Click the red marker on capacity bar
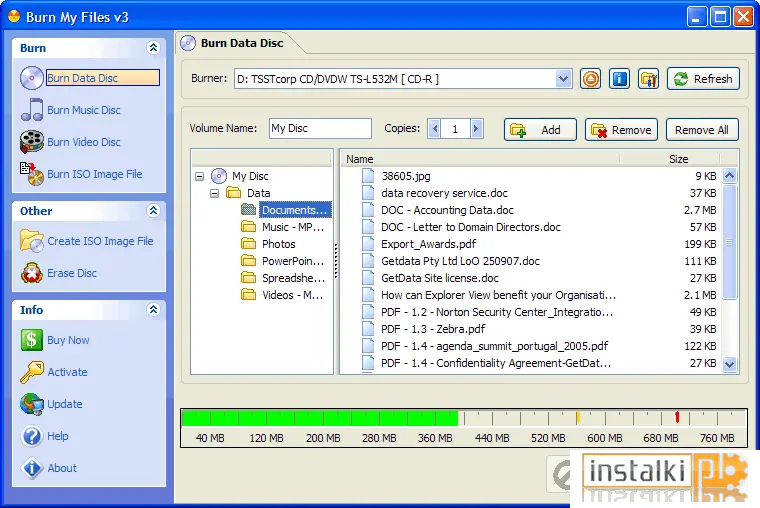The width and height of the screenshot is (760, 508). point(677,416)
